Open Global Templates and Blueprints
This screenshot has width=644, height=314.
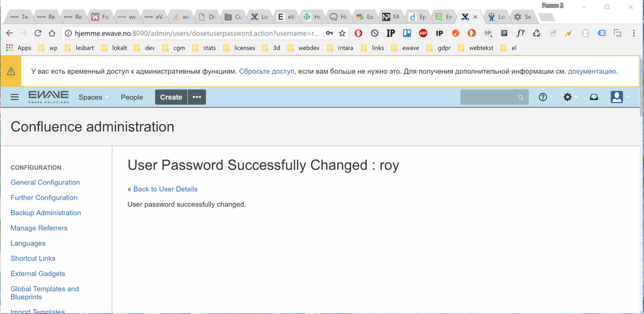pyautogui.click(x=45, y=293)
